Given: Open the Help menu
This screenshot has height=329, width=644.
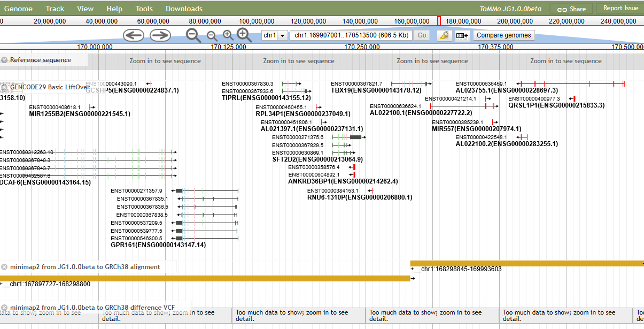Looking at the screenshot, I should click(x=114, y=9).
